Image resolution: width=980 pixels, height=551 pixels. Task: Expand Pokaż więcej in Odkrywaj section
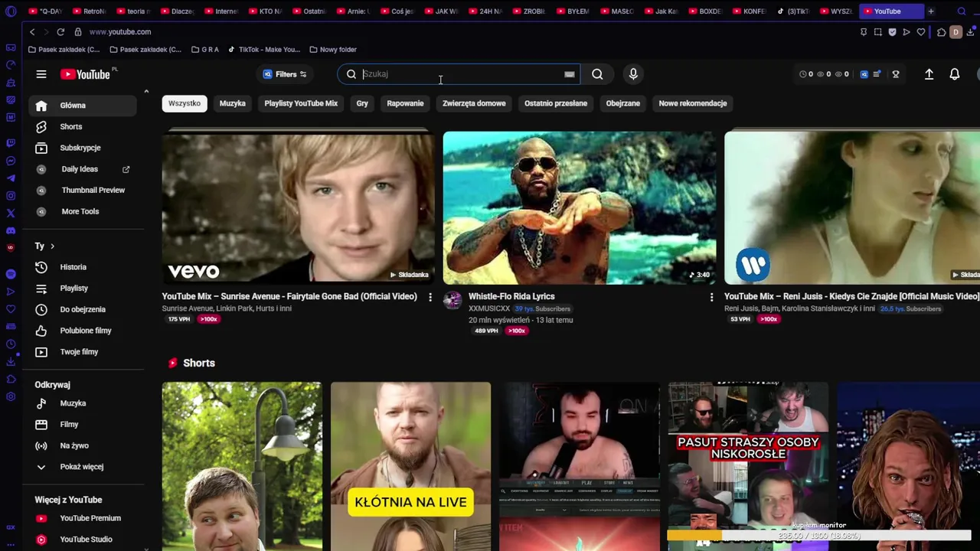83,467
